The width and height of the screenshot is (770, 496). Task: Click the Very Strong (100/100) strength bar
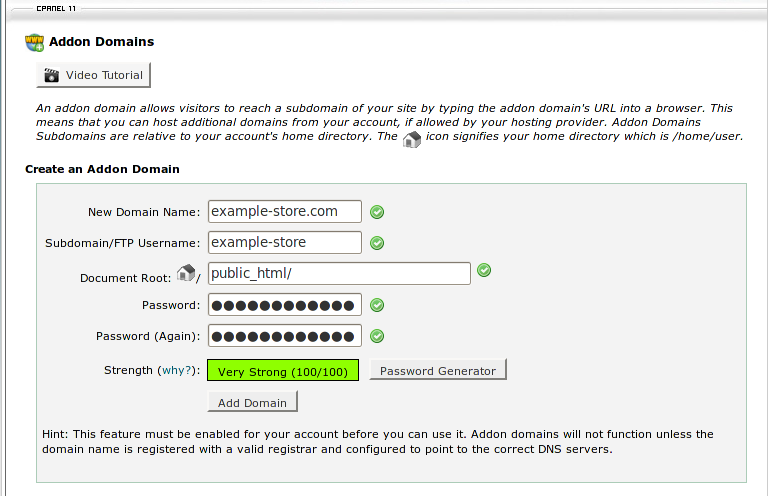(282, 371)
